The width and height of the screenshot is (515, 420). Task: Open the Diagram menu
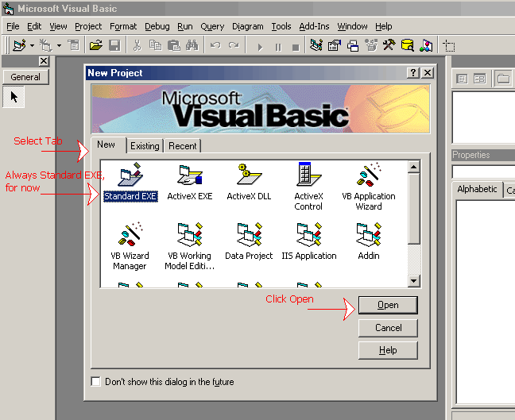coord(248,26)
